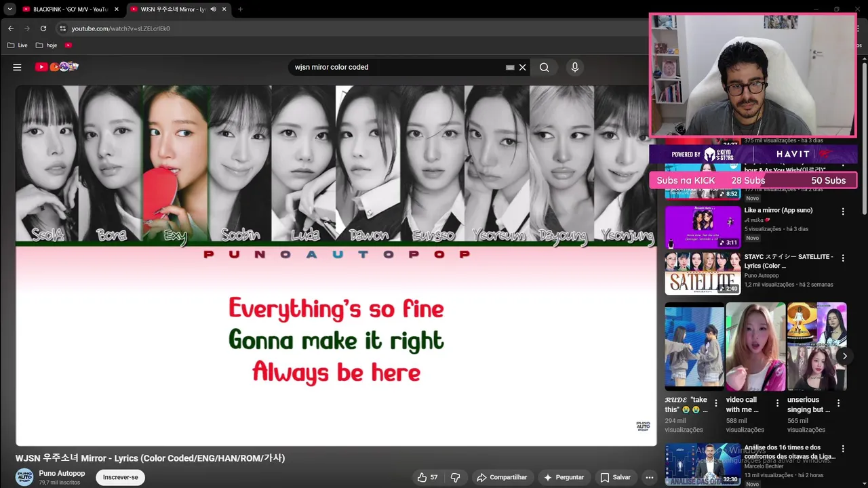The image size is (868, 488).
Task: Open the hoje bookmarks folder
Action: (47, 45)
